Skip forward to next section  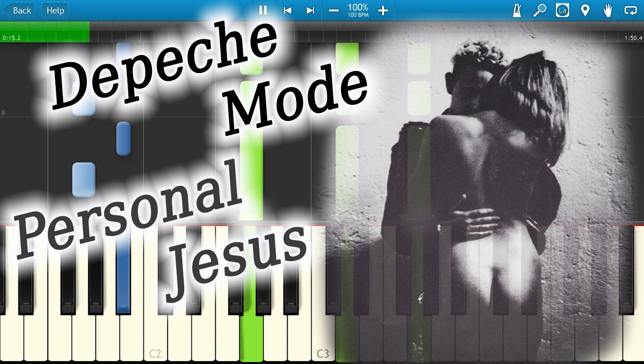[x=310, y=10]
